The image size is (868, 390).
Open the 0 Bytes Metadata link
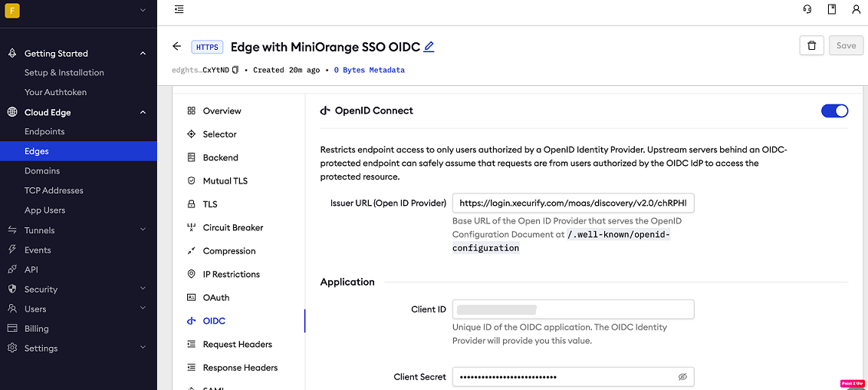[370, 71]
